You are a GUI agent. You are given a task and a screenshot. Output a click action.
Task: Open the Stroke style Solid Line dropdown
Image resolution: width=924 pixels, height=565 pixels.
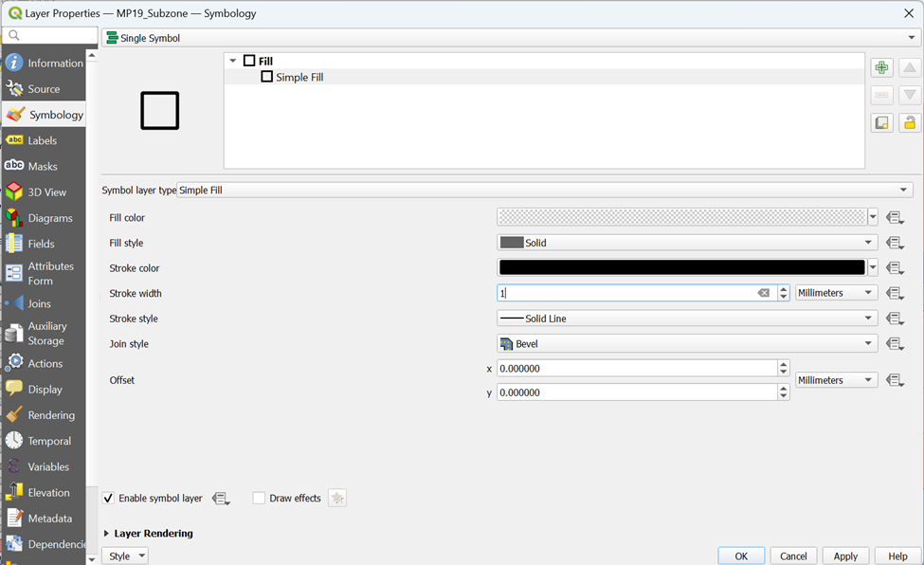(x=686, y=319)
